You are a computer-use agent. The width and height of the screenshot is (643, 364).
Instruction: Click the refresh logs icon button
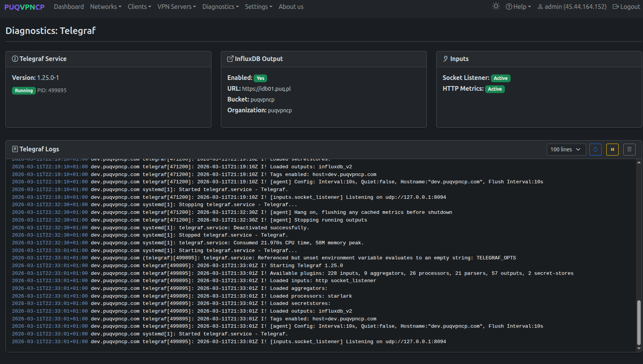(596, 149)
